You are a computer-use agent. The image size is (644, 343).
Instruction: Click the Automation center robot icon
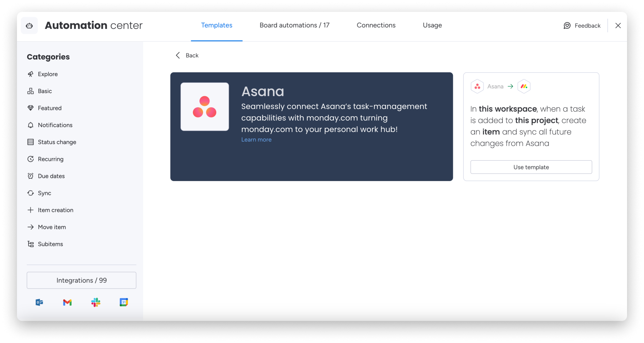pos(29,25)
